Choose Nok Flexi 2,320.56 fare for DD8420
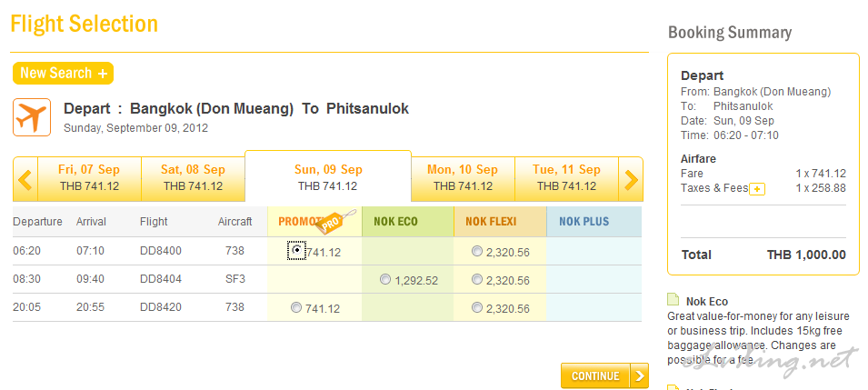 point(477,308)
